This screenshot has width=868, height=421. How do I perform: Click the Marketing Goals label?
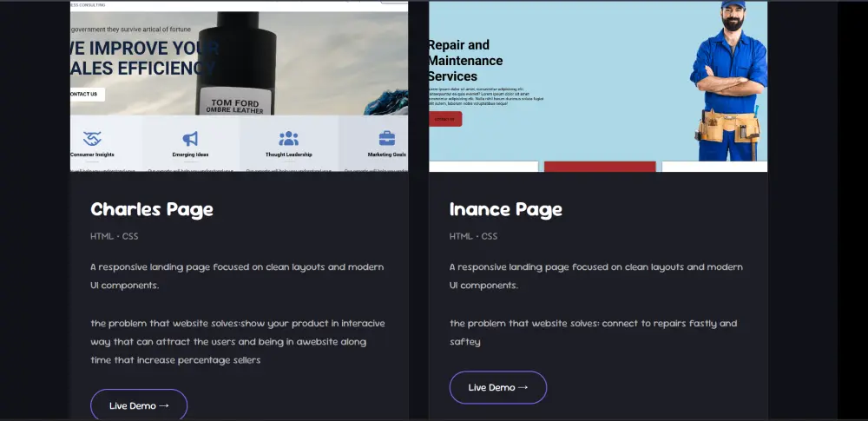387,155
